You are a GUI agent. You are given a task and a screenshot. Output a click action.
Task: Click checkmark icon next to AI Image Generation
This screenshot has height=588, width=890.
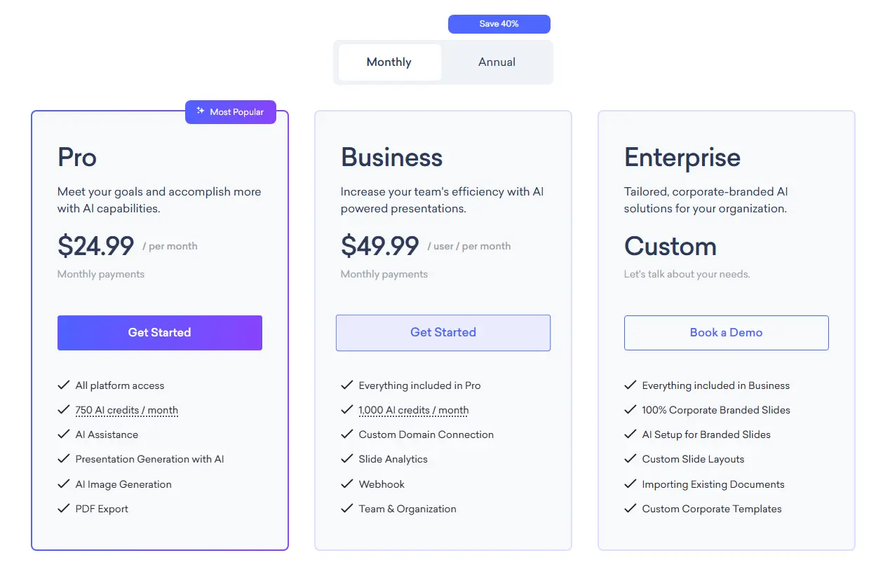(64, 484)
